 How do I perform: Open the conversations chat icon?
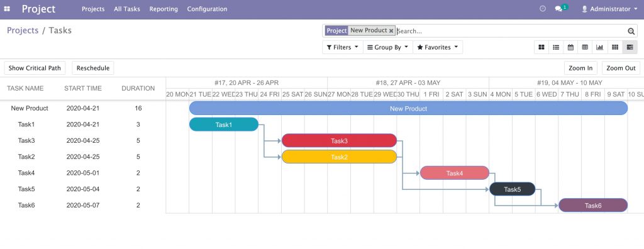coord(558,9)
